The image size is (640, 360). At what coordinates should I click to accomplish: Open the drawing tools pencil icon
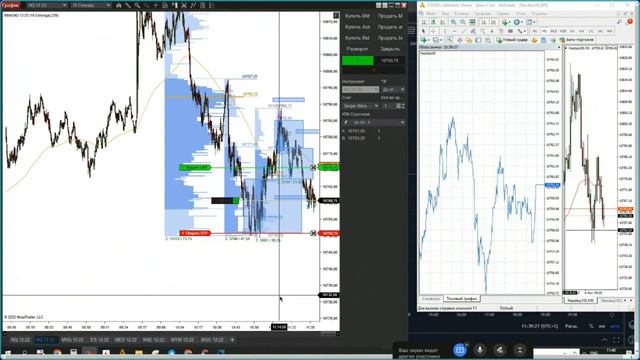point(128,5)
